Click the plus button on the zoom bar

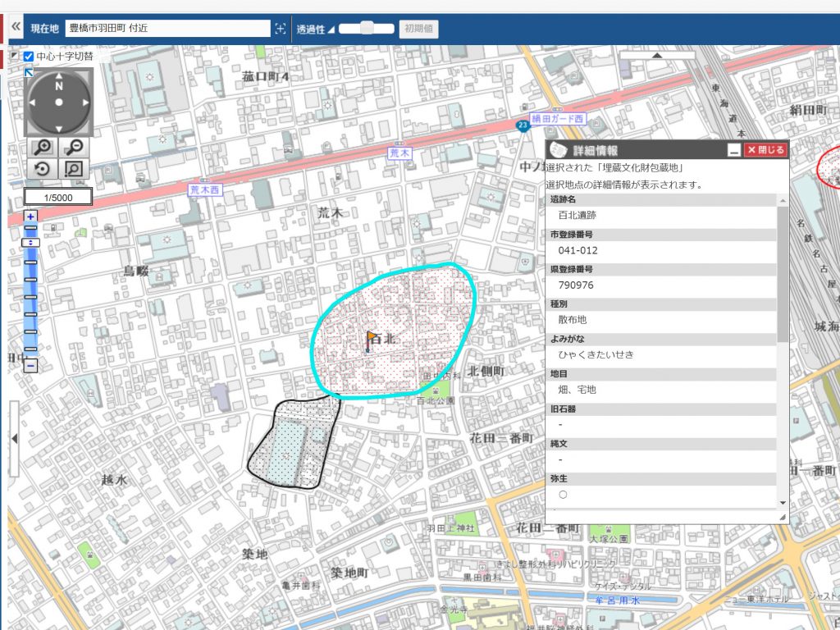[30, 217]
